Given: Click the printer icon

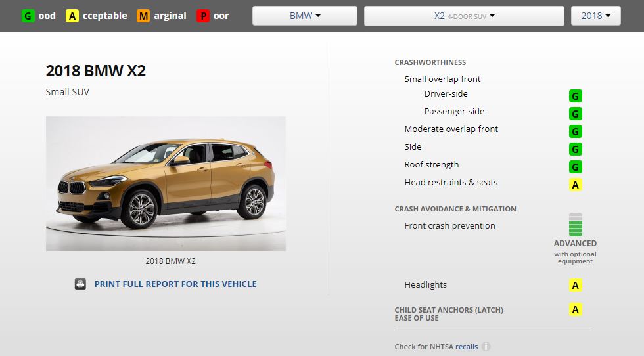Looking at the screenshot, I should pyautogui.click(x=80, y=284).
